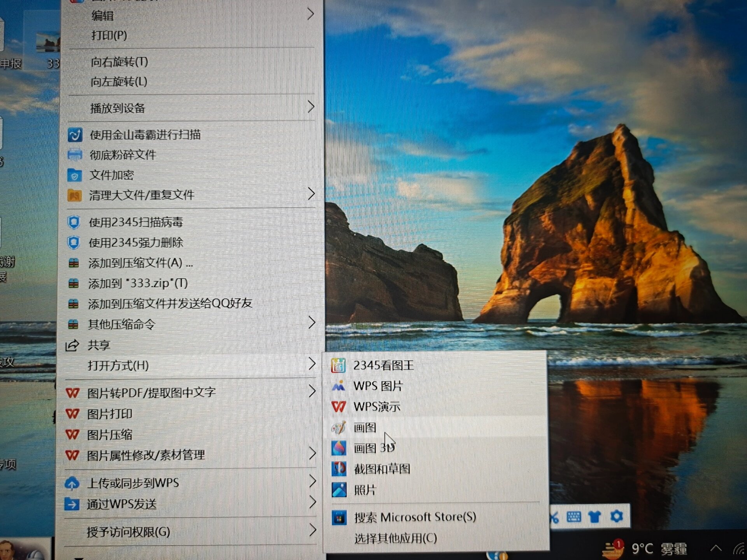The height and width of the screenshot is (560, 747).
Task: Click the 文件加密 folder shield icon
Action: tap(74, 175)
